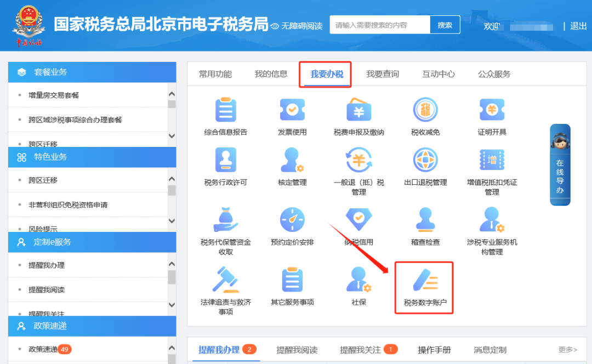The width and height of the screenshot is (592, 364).
Task: Open 消息定制 bottom tab
Action: click(x=490, y=350)
